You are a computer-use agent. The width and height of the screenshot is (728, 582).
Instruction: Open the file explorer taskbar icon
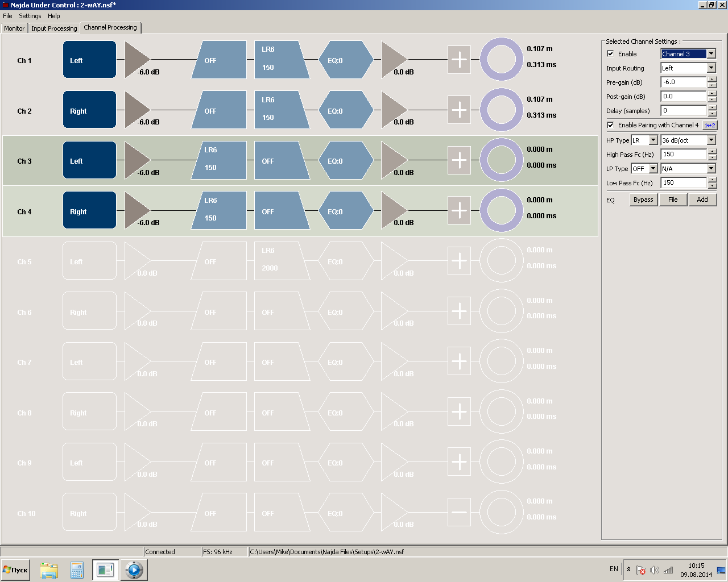pos(49,570)
